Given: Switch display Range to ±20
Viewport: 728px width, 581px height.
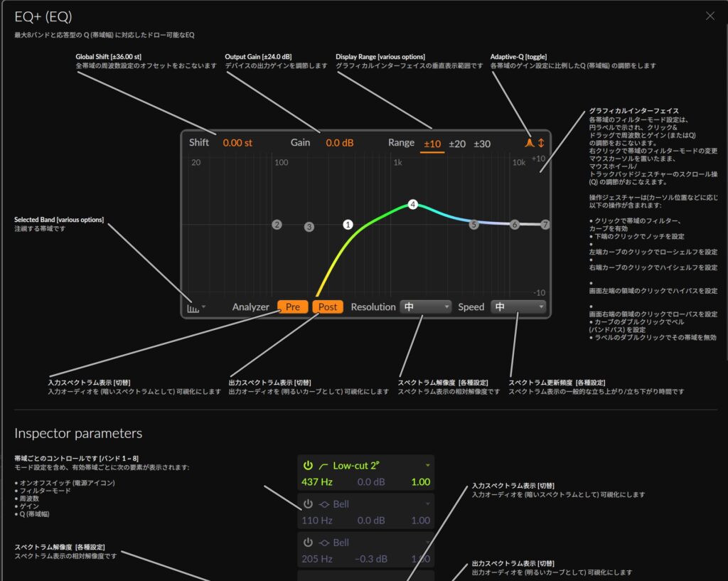Looking at the screenshot, I should click(x=457, y=144).
